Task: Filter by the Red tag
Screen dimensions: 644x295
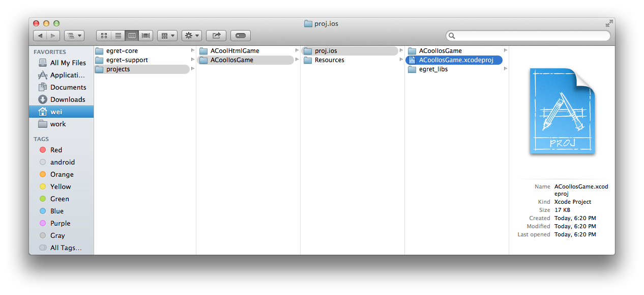Action: click(x=62, y=150)
